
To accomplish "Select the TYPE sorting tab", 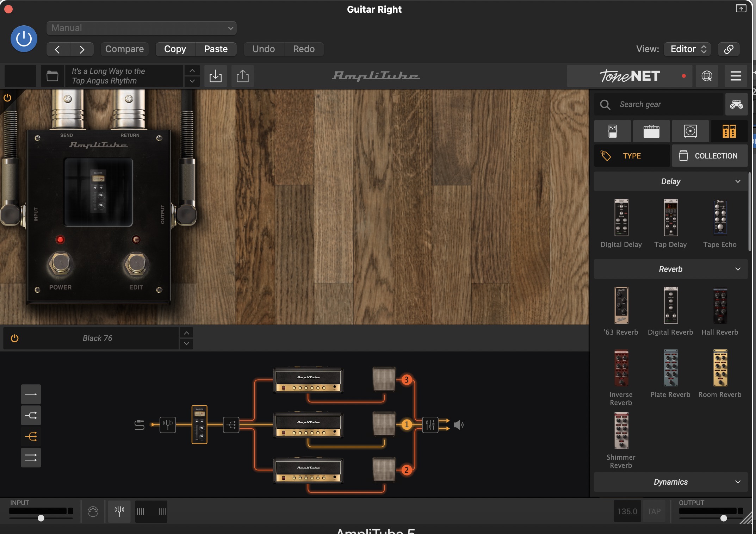I will point(632,156).
